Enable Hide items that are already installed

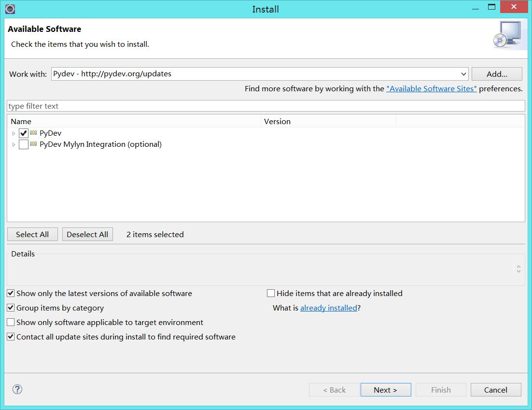271,293
